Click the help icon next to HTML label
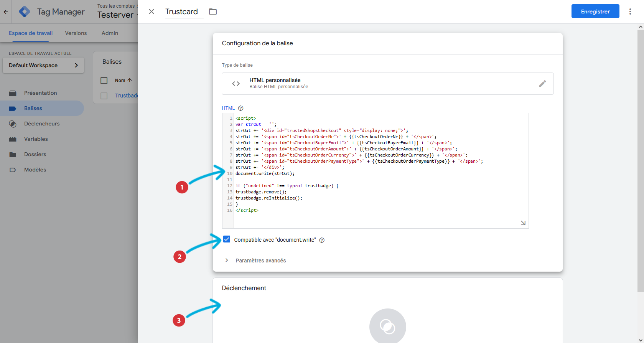 coord(240,108)
